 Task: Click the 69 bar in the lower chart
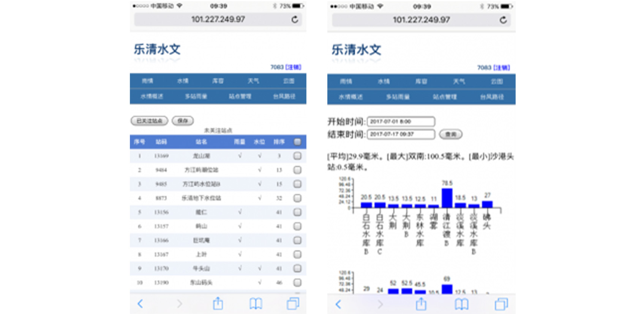pyautogui.click(x=447, y=289)
